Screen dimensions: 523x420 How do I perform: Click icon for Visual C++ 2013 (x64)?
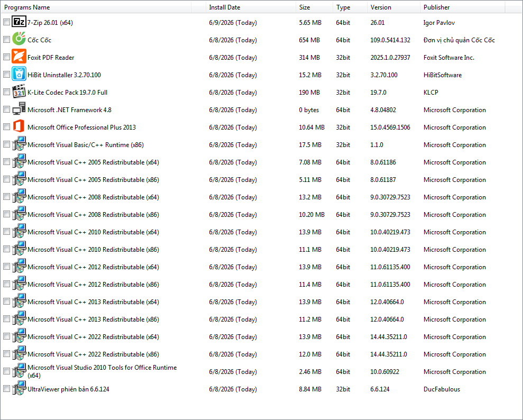click(19, 301)
